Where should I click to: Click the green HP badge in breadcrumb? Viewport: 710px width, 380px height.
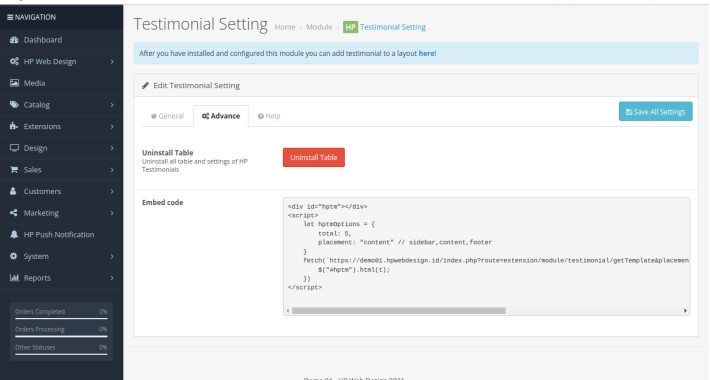[x=350, y=27]
